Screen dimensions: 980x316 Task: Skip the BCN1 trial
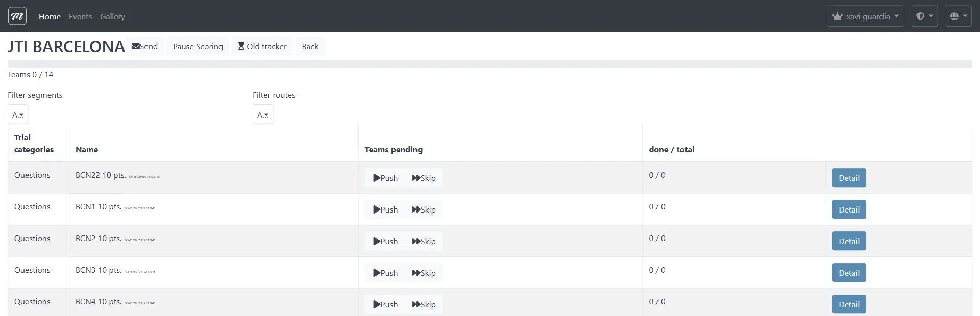tap(424, 209)
